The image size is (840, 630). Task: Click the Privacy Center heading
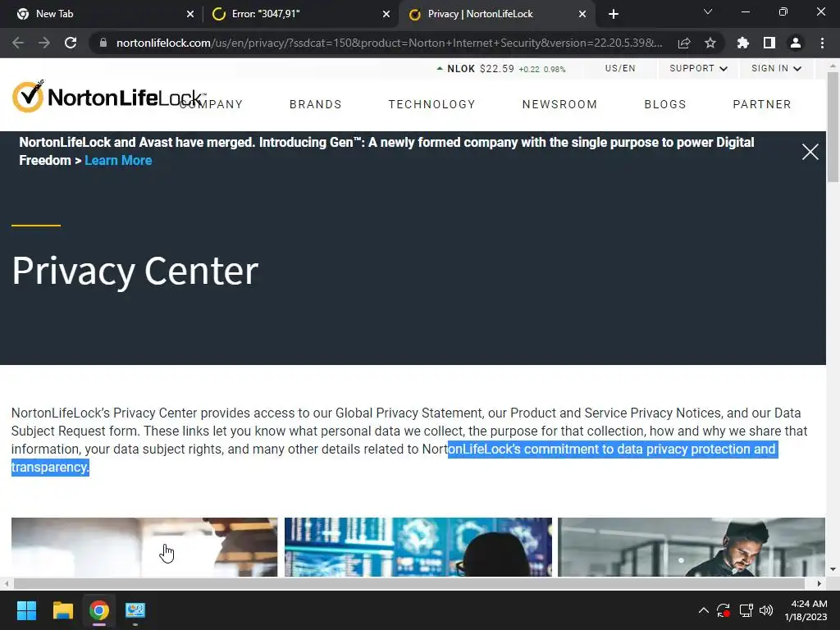tap(135, 271)
